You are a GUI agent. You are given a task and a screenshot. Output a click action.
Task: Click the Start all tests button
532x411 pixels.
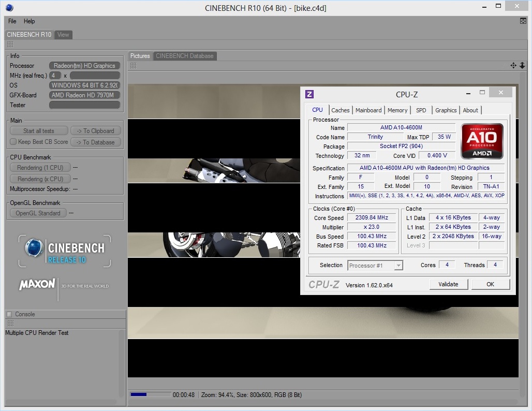click(39, 131)
